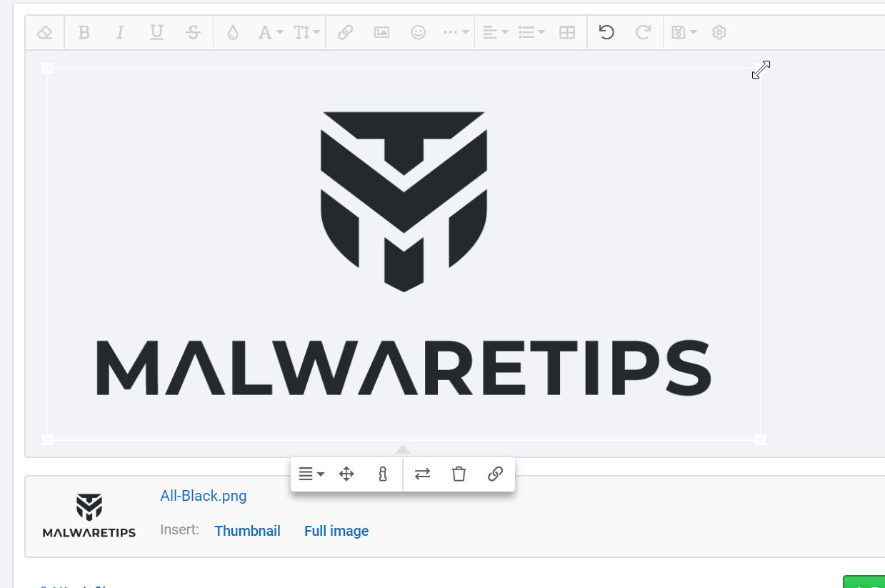Open the text alignment dropdown in toolbar
The height and width of the screenshot is (588, 885).
495,33
